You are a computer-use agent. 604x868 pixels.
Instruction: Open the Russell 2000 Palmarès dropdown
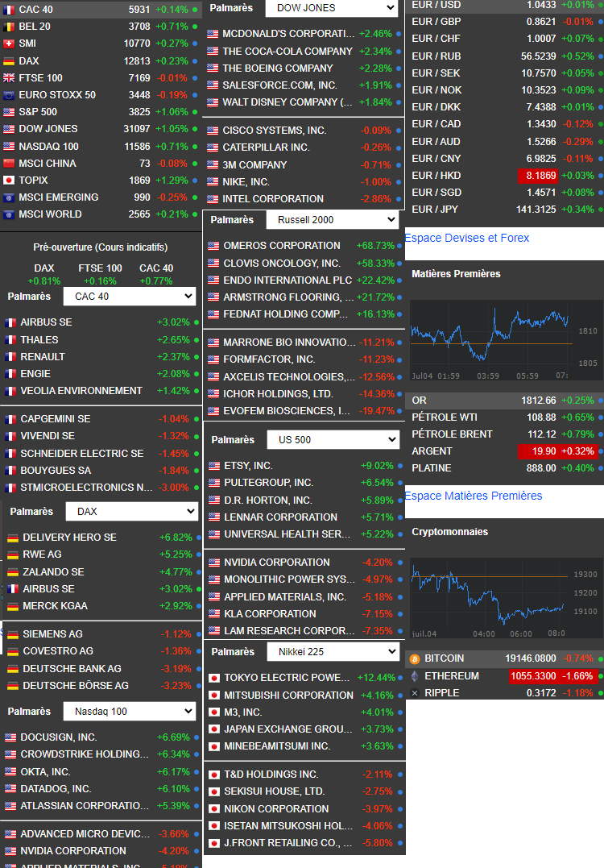[x=333, y=220]
